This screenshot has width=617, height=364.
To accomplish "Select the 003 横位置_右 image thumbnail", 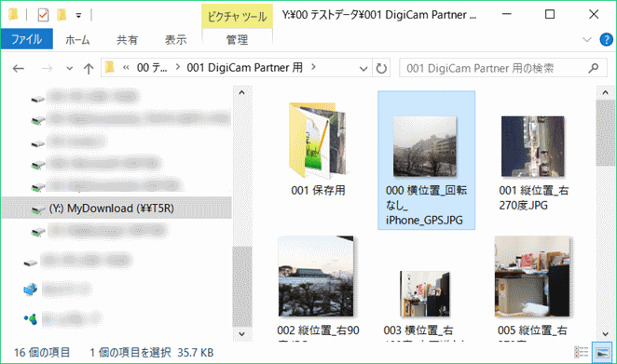I will [425, 293].
